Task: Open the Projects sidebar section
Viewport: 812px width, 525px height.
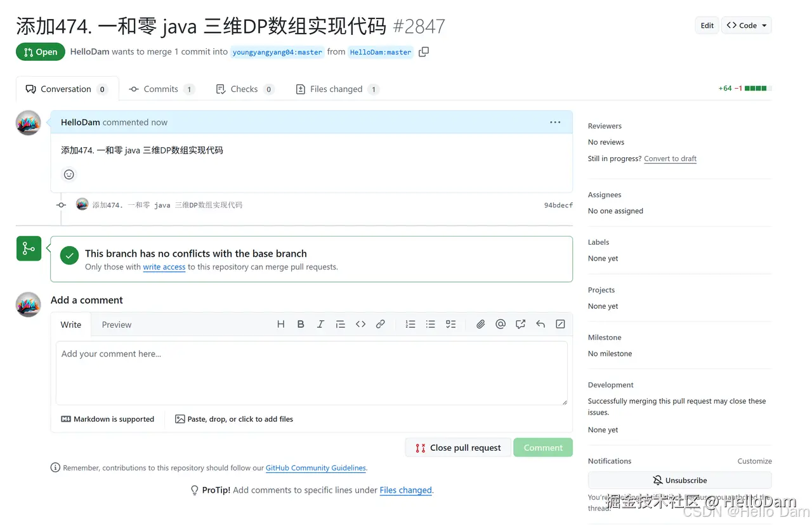Action: [601, 290]
